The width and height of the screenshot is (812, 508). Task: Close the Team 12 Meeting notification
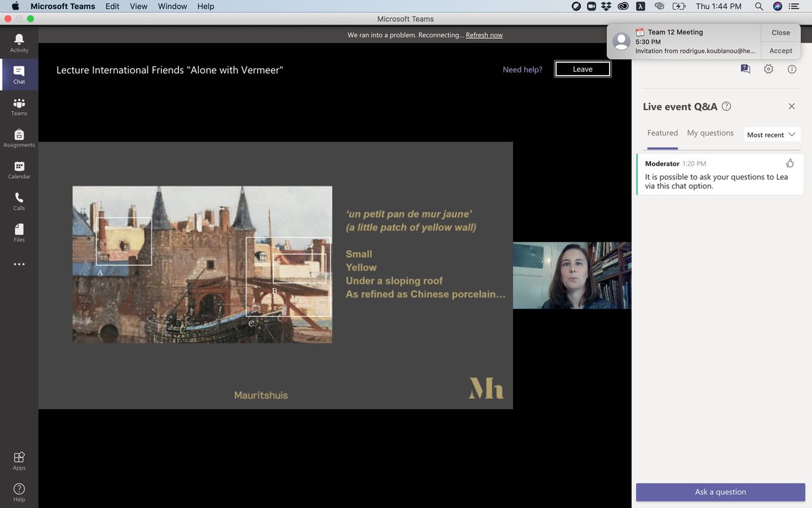point(780,33)
